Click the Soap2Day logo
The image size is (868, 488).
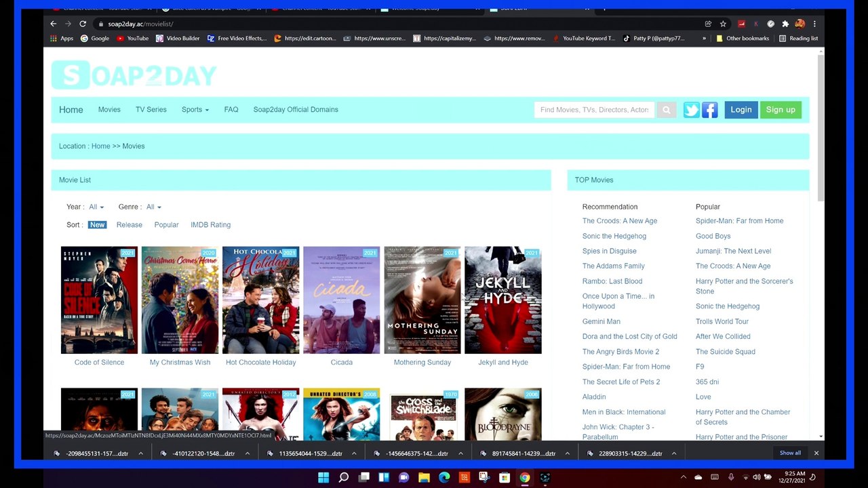click(x=134, y=75)
